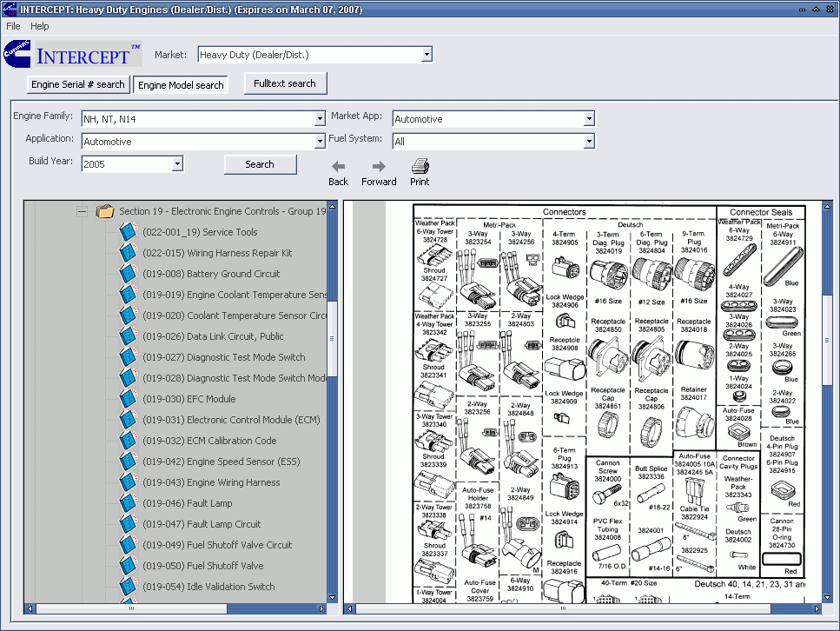Screen dimensions: 840x631
Task: Click the Cummins Intercept logo
Action: [x=73, y=56]
